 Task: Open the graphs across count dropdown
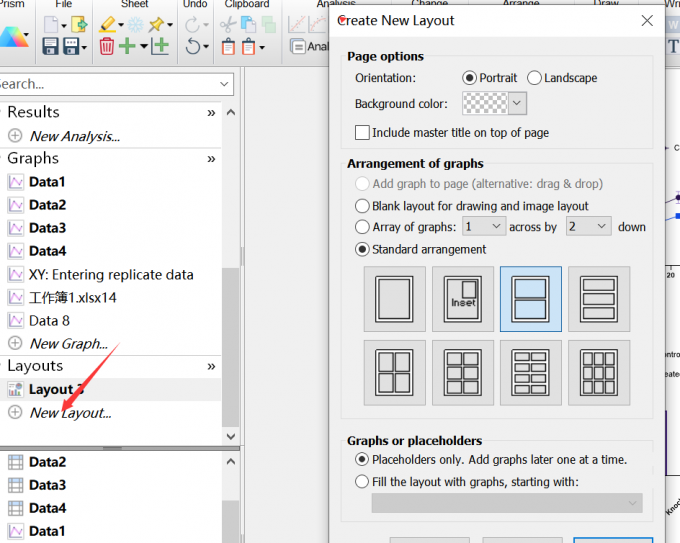[x=497, y=227]
